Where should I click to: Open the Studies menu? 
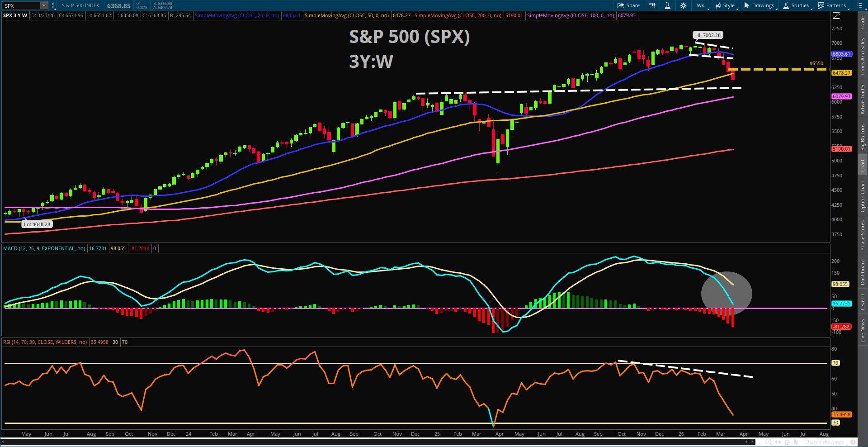pos(796,5)
